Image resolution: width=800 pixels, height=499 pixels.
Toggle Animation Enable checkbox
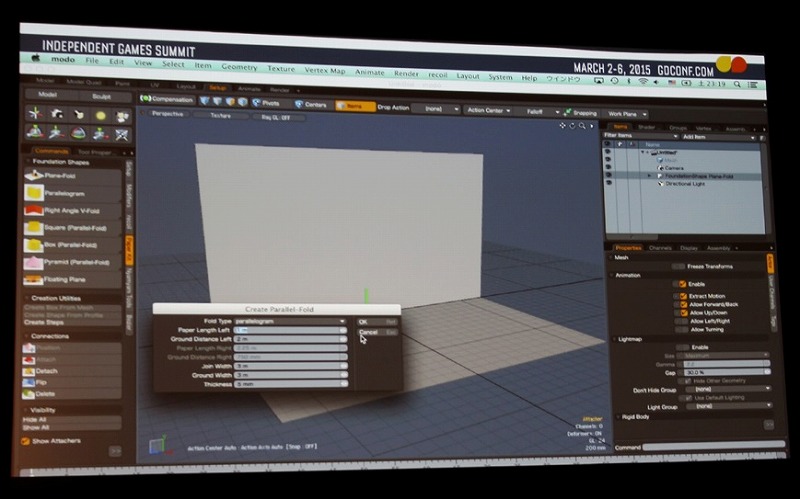(x=683, y=284)
